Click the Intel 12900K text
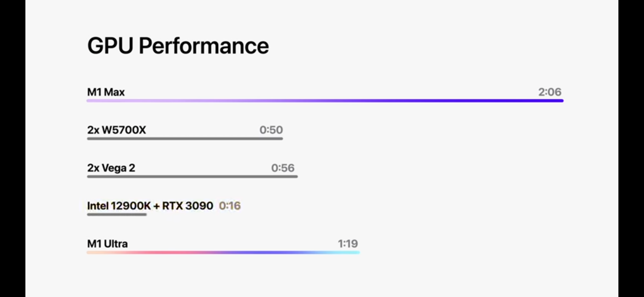 (119, 206)
